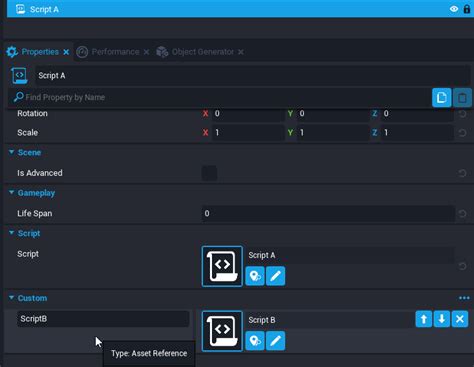474x367 pixels.
Task: Click the Script B asset name text
Action: click(x=262, y=320)
